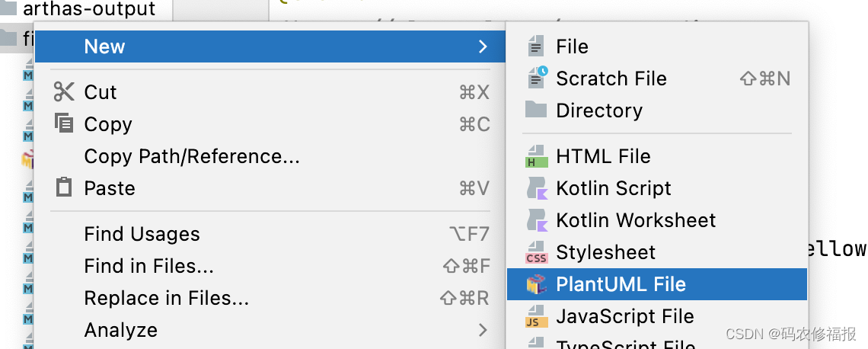This screenshot has height=349, width=868.
Task: Click the Stylesheet CSS icon
Action: (x=536, y=252)
